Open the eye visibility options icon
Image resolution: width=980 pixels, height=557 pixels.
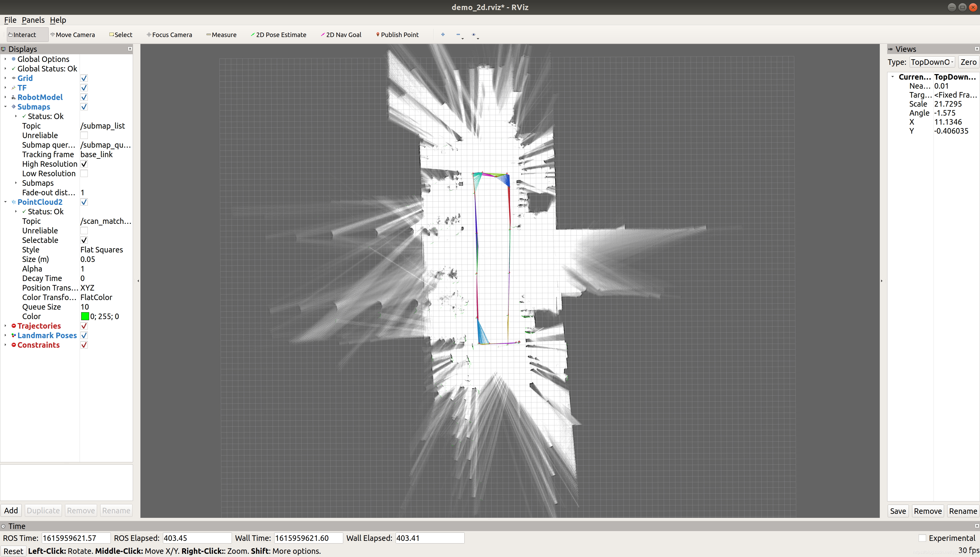tap(474, 34)
